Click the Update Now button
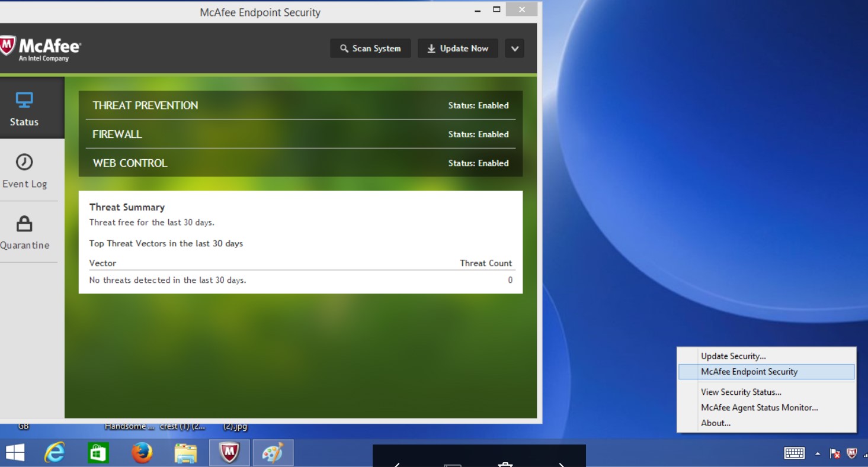 point(457,49)
